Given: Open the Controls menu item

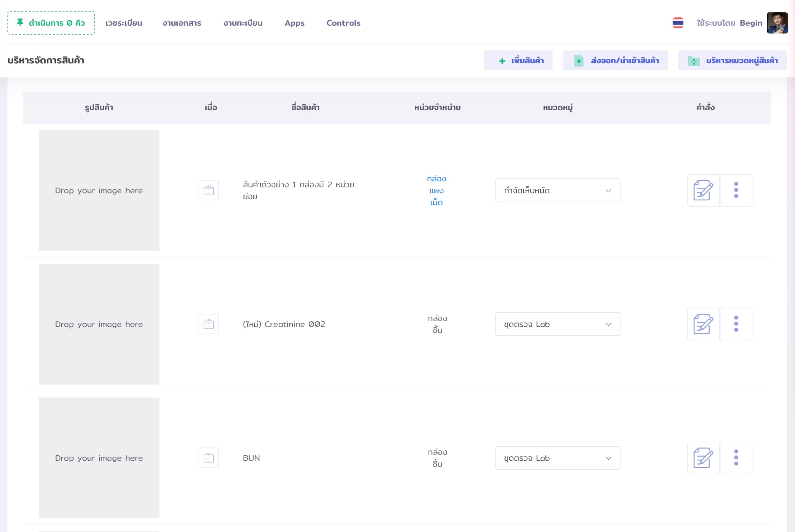Looking at the screenshot, I should (x=343, y=23).
